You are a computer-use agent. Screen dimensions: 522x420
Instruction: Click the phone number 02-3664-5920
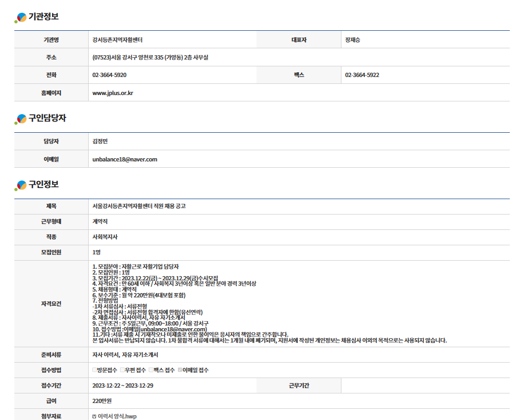(109, 75)
